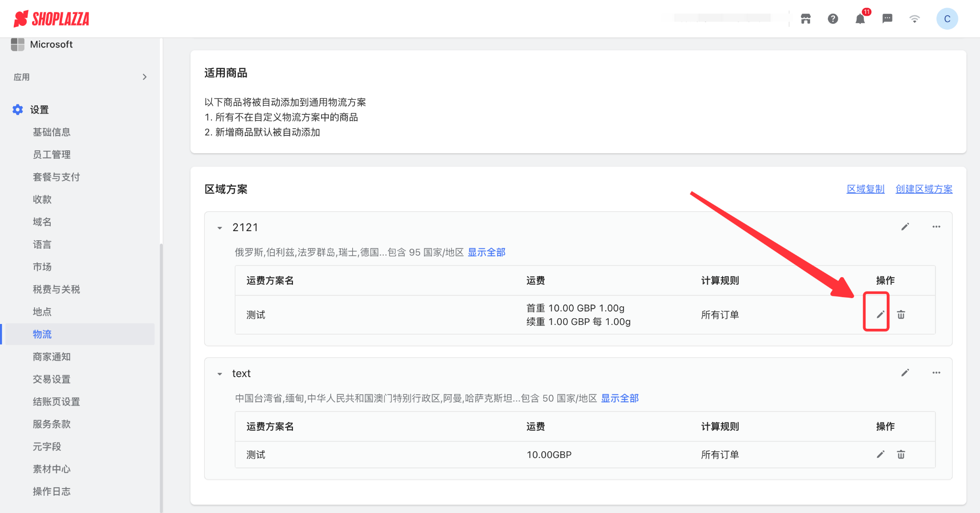Click the storefront icon in top bar
Screen dimensions: 980x513
click(x=806, y=19)
